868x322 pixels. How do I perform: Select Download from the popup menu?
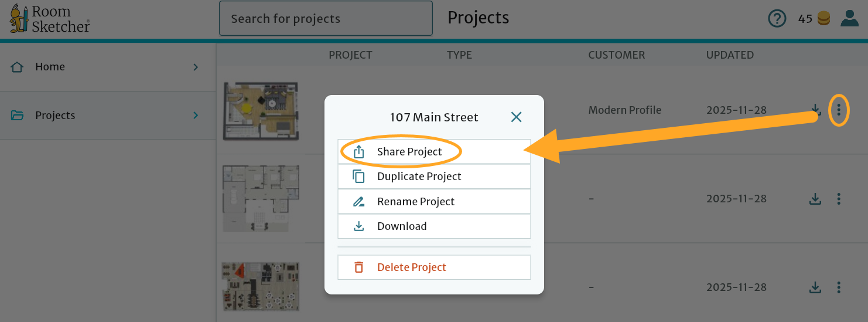point(434,226)
